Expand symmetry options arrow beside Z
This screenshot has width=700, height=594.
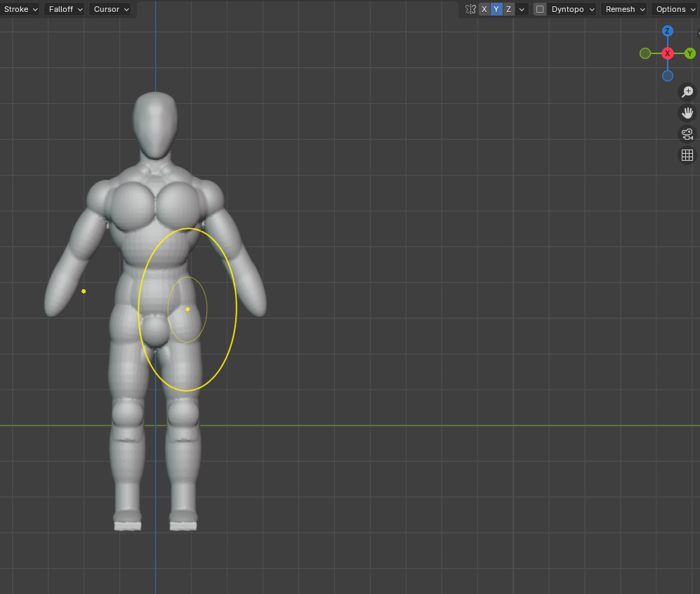[x=522, y=9]
